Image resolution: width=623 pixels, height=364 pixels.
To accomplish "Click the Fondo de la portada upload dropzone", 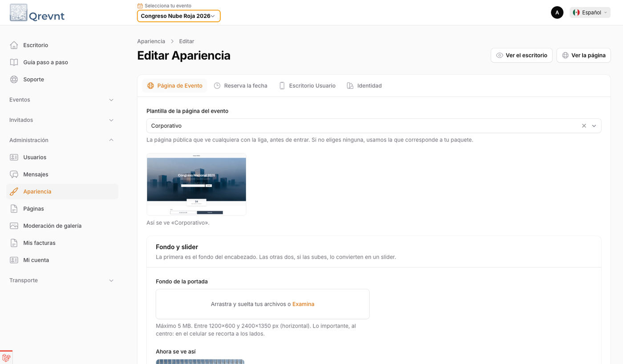I will [263, 304].
